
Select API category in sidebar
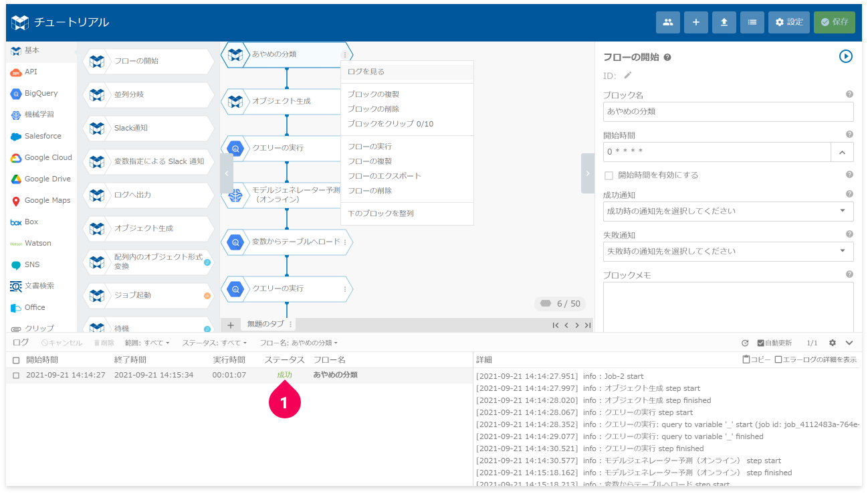[41, 72]
